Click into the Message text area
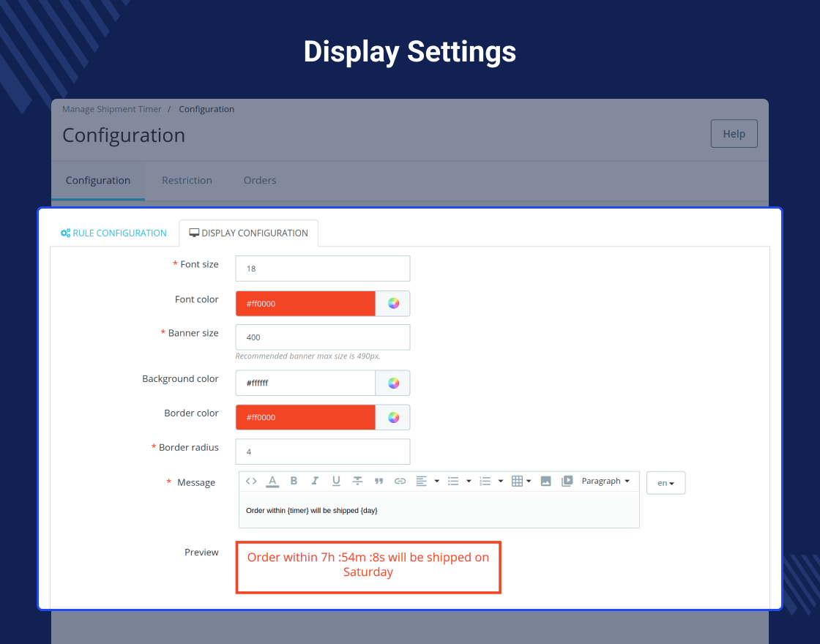 coord(439,510)
